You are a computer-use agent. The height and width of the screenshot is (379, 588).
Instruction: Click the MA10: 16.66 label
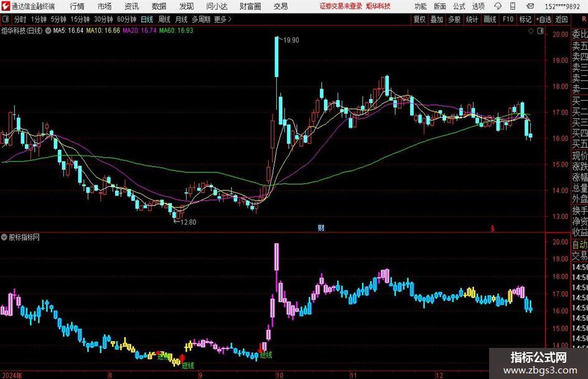tap(103, 30)
